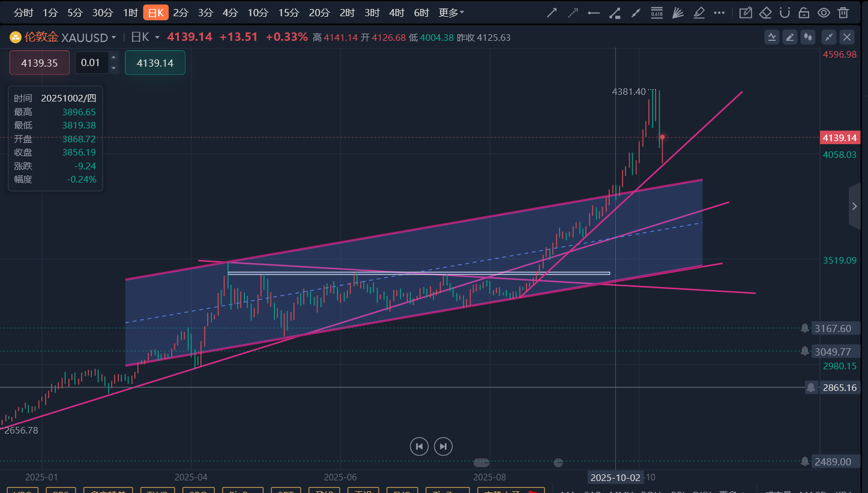Screen dimensions: 868x493
Task: Select the Gann fan drawing tool
Action: pyautogui.click(x=678, y=13)
